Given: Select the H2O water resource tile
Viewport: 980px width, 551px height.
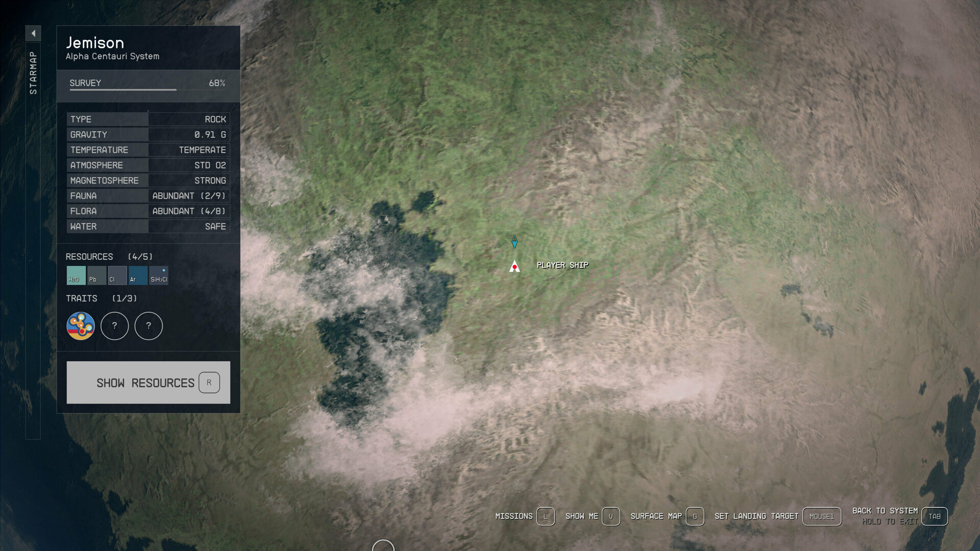Looking at the screenshot, I should click(x=76, y=275).
